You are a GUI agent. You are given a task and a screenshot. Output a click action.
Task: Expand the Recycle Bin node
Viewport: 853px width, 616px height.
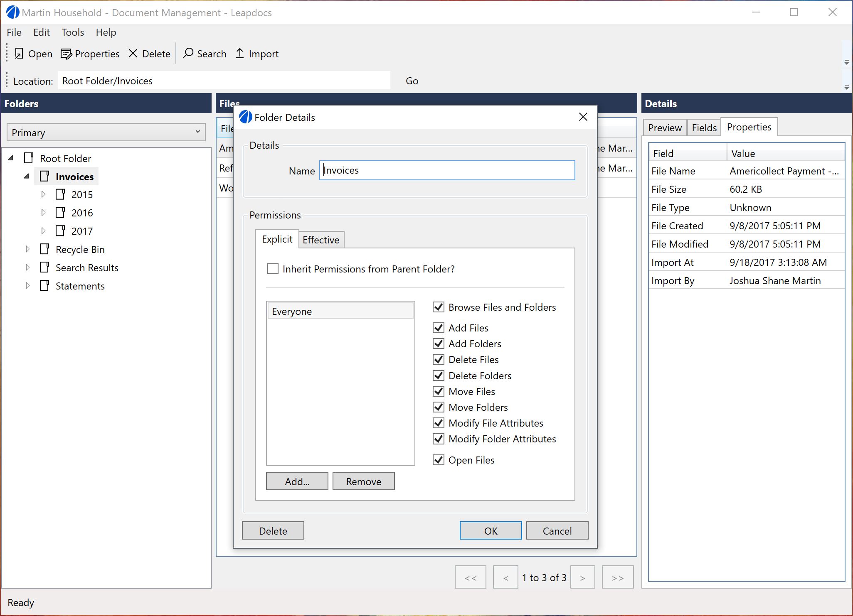coord(27,249)
